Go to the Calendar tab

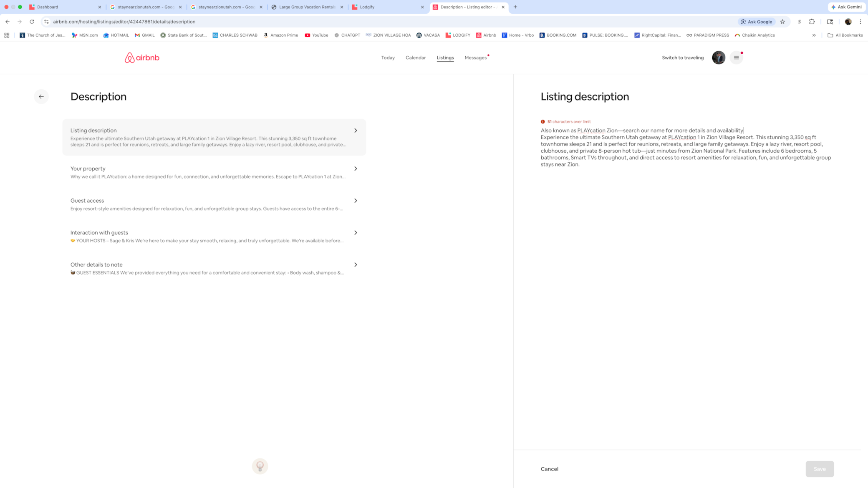click(416, 58)
